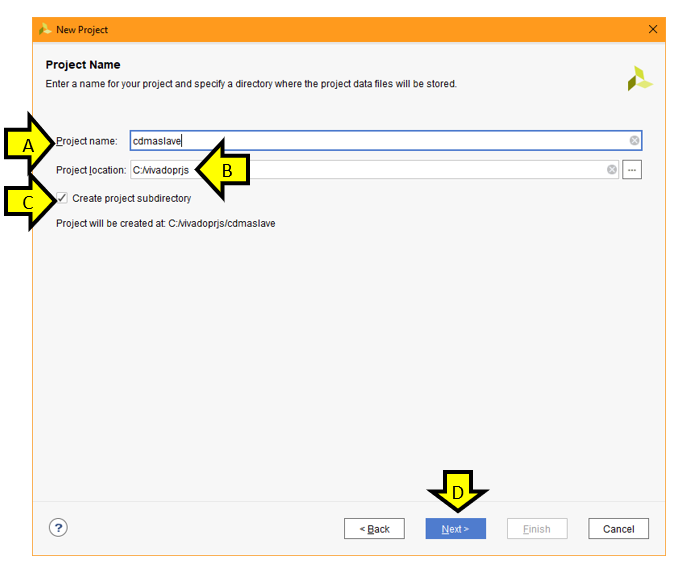The width and height of the screenshot is (673, 563).
Task: Click the 'Project name:' field label
Action: 87,141
